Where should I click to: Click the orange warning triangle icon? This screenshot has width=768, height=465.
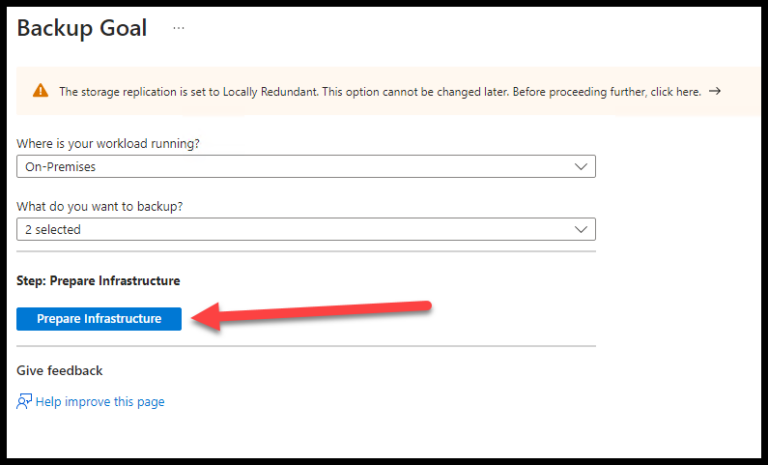click(40, 91)
